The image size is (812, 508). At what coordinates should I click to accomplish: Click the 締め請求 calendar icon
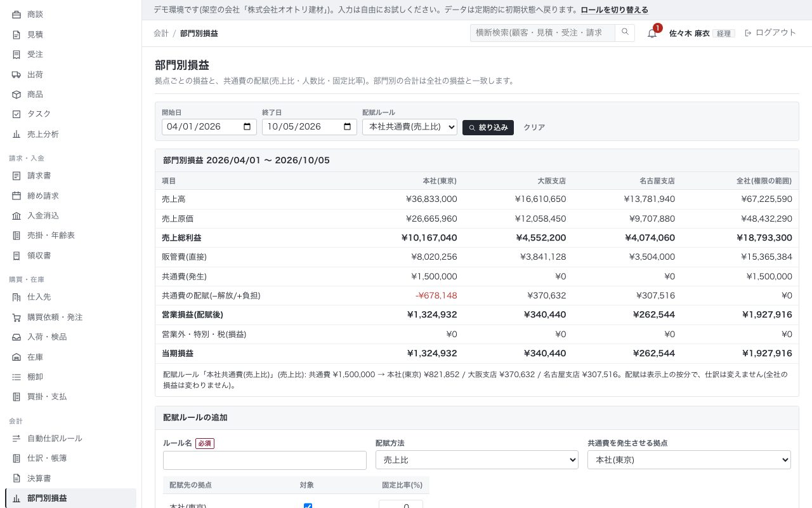[x=16, y=196]
